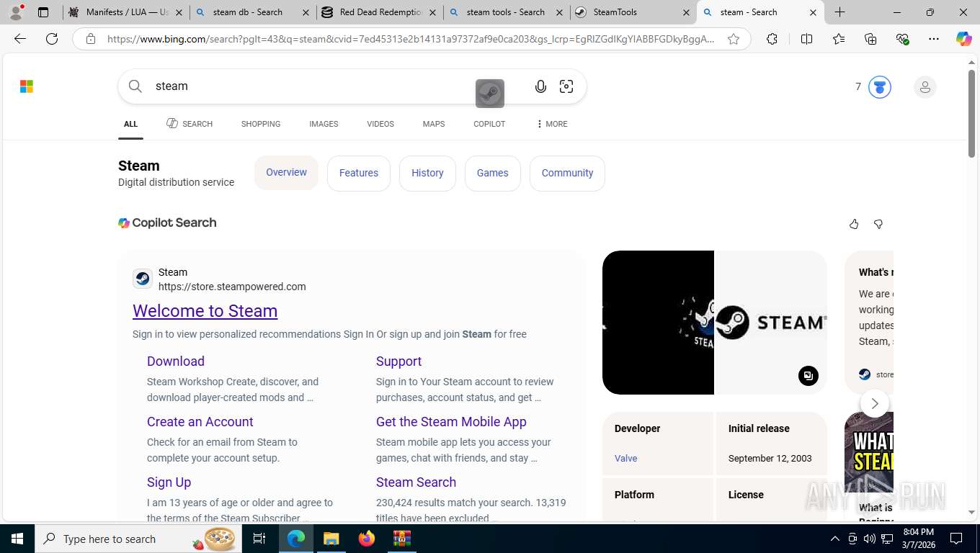The image size is (980, 553).
Task: Open the MORE search filters dropdown
Action: pos(552,124)
